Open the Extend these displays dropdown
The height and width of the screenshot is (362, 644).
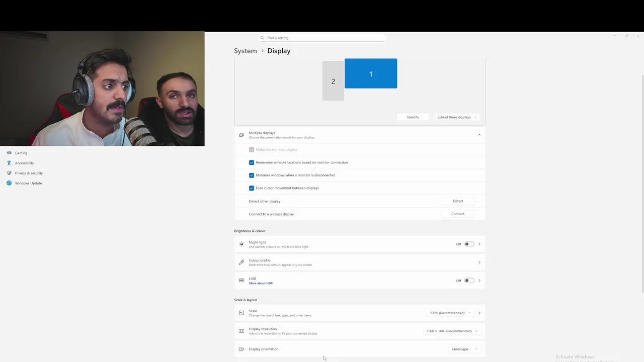pyautogui.click(x=457, y=117)
